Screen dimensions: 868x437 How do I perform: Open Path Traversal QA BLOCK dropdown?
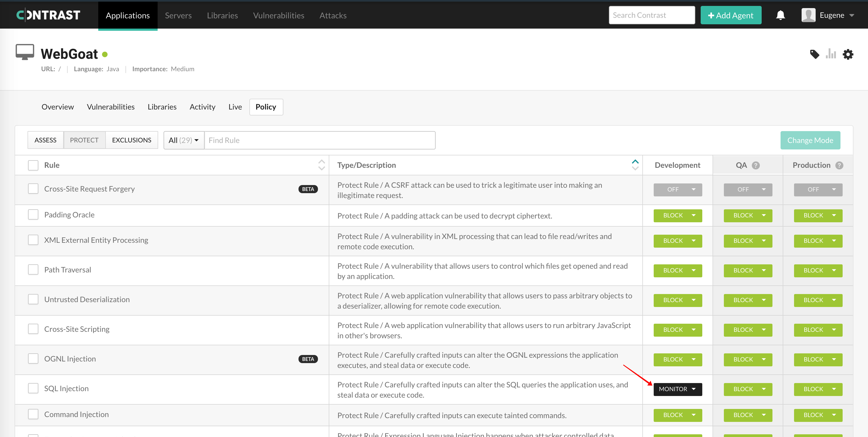748,271
